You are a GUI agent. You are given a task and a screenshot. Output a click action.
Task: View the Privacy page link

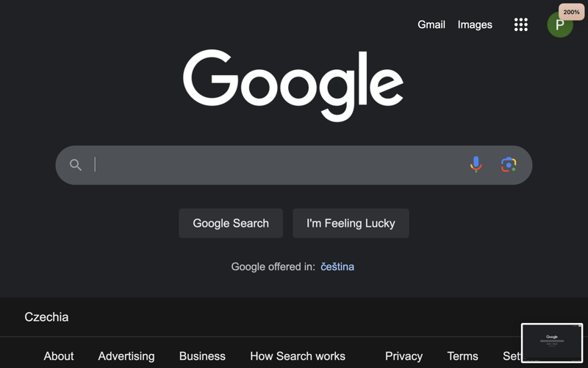click(404, 356)
